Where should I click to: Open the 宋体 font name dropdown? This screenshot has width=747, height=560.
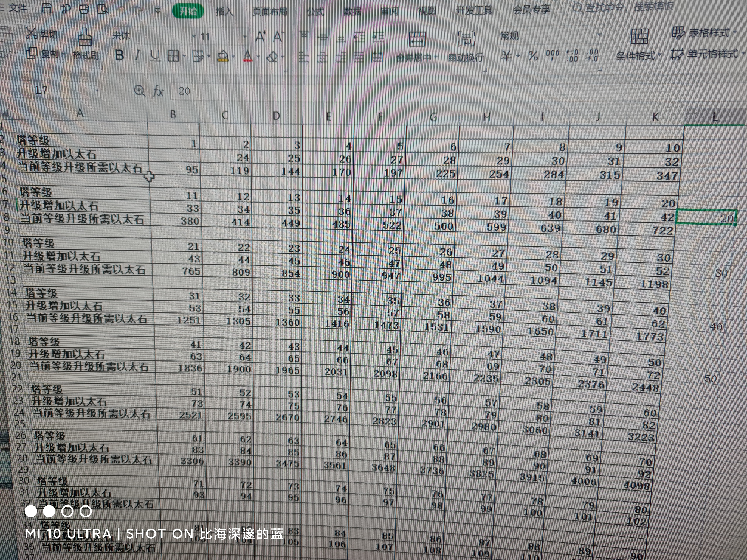click(x=194, y=36)
